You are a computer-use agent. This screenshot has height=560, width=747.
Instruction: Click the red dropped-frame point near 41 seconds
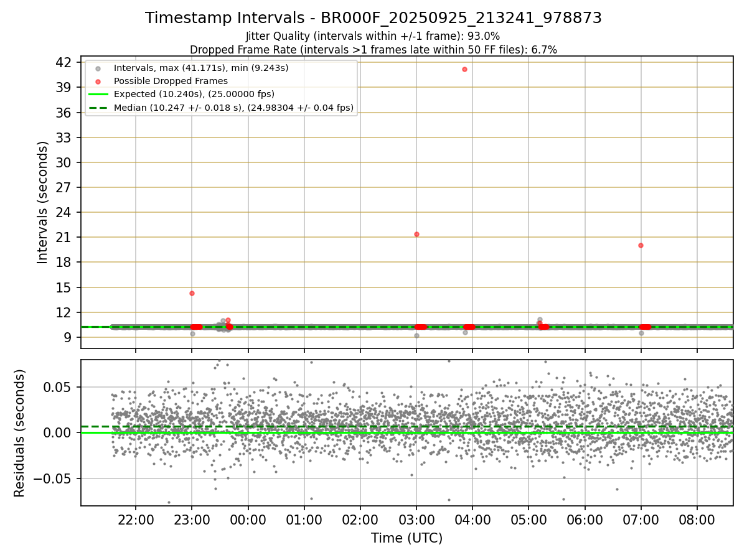[x=464, y=69]
